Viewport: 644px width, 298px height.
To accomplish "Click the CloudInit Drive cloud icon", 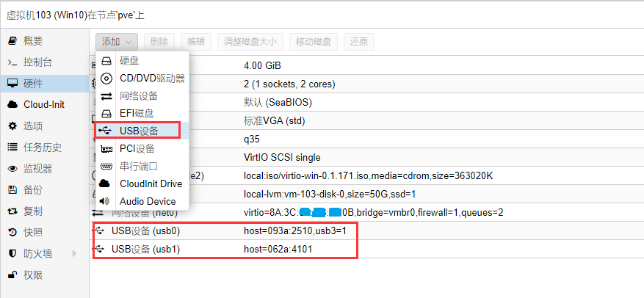I will 106,183.
